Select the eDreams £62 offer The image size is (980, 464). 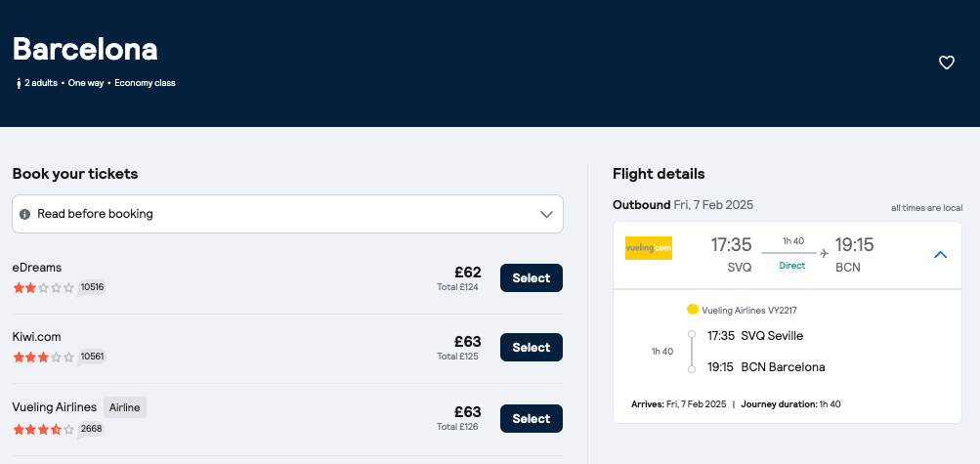tap(532, 277)
